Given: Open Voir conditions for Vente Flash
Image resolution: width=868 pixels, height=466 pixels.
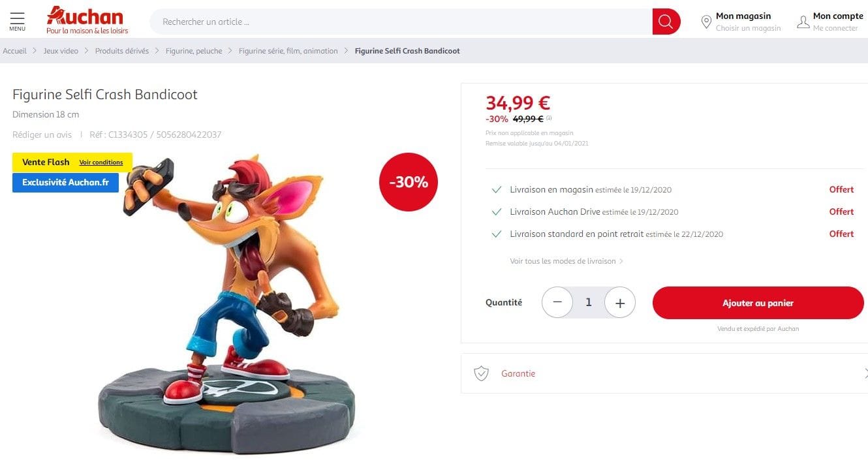Looking at the screenshot, I should pyautogui.click(x=101, y=163).
